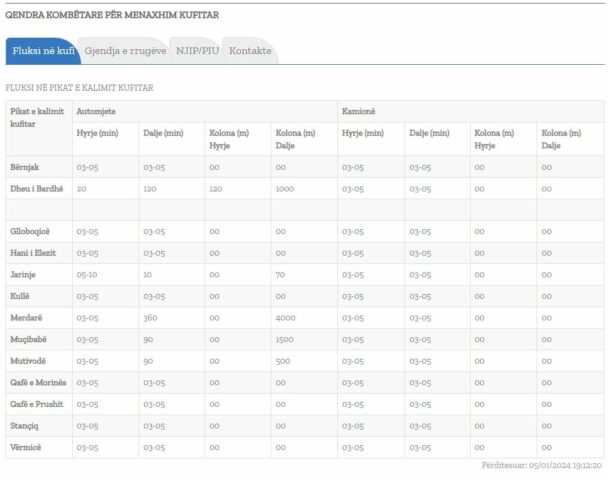Click the Qafë e Morinës row label
Screen dimensions: 608x480
point(39,382)
